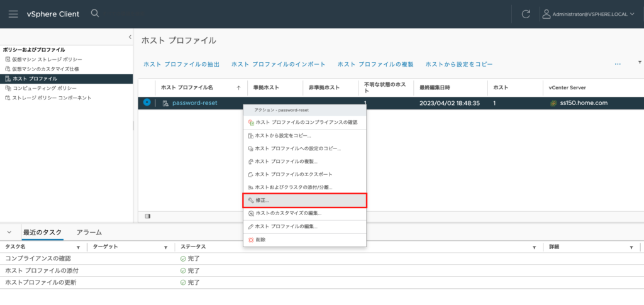Choose ホストおよびクラスタの添付/分離... menu item
The image size is (644, 305).
(305, 187)
